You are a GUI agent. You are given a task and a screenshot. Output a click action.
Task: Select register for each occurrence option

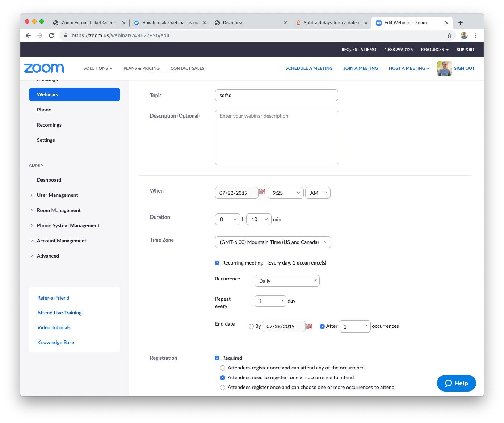223,378
